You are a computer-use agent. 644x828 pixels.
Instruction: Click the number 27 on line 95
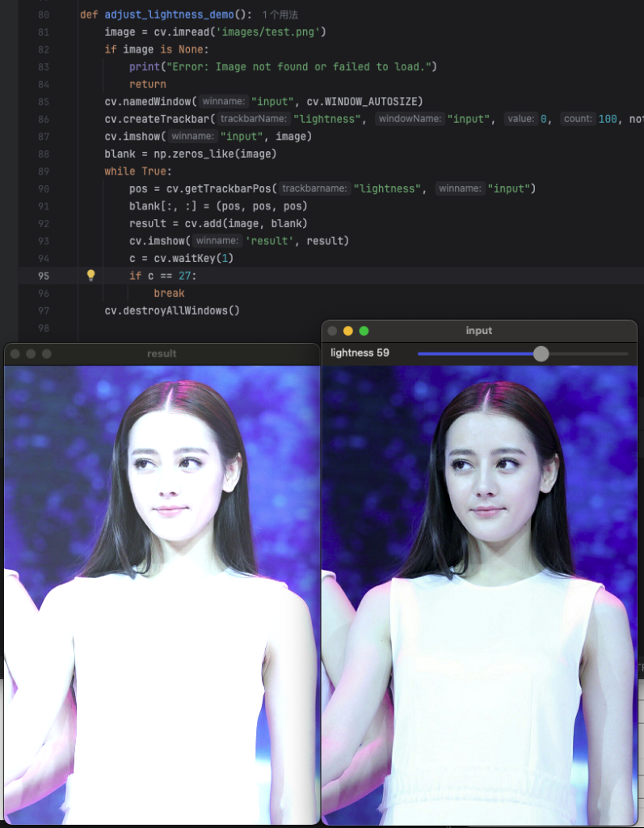tap(184, 276)
